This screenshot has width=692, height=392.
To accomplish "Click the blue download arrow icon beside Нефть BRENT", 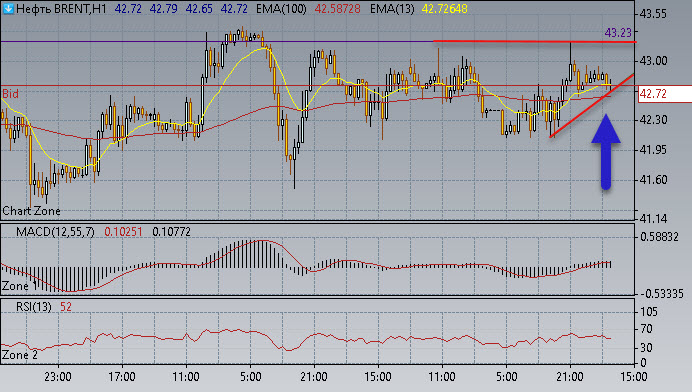I will [x=8, y=8].
